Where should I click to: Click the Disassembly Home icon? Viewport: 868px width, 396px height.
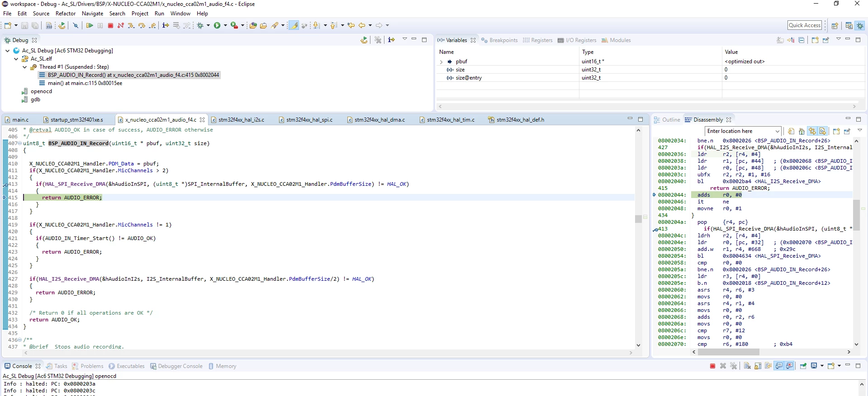[802, 131]
